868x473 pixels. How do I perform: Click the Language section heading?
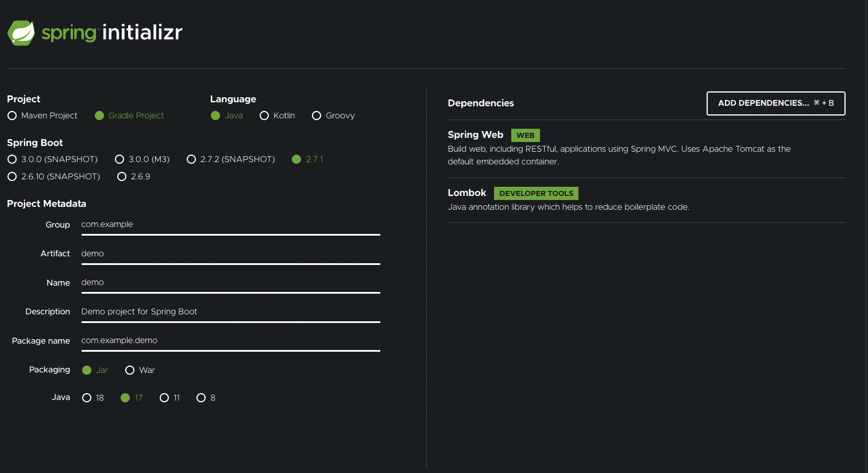(233, 99)
